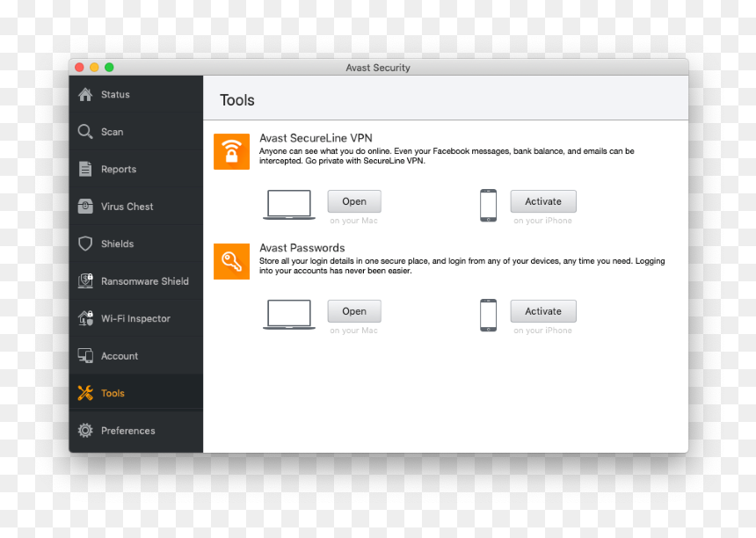
Task: Go to the Scan section
Action: pyautogui.click(x=136, y=132)
